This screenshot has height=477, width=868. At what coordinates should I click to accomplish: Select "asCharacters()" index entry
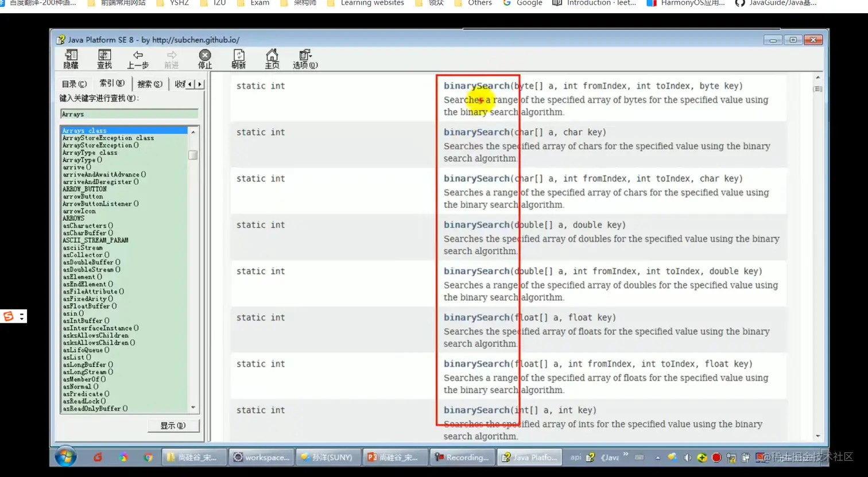click(88, 226)
